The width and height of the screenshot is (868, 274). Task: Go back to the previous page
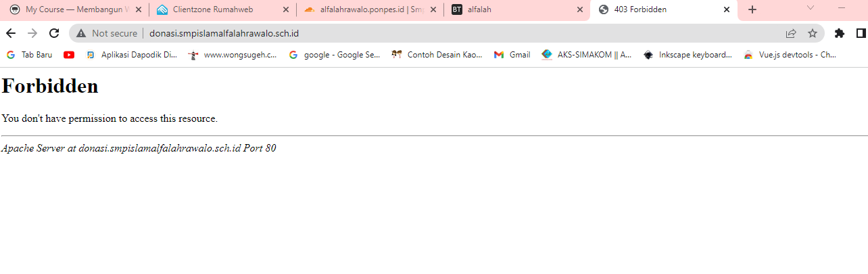(x=11, y=33)
